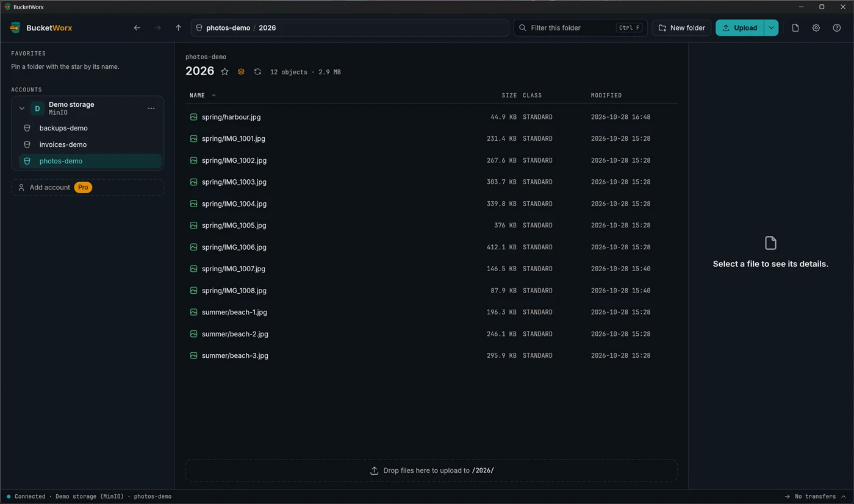Select spring/IMG_1006.jpg file

(431, 247)
